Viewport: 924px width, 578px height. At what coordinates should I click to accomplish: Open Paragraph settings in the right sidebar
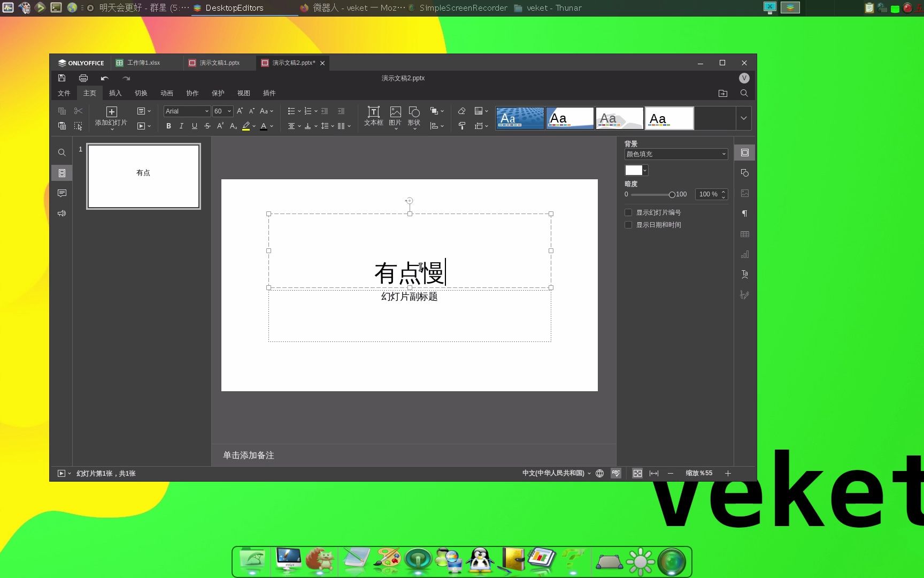pos(744,214)
